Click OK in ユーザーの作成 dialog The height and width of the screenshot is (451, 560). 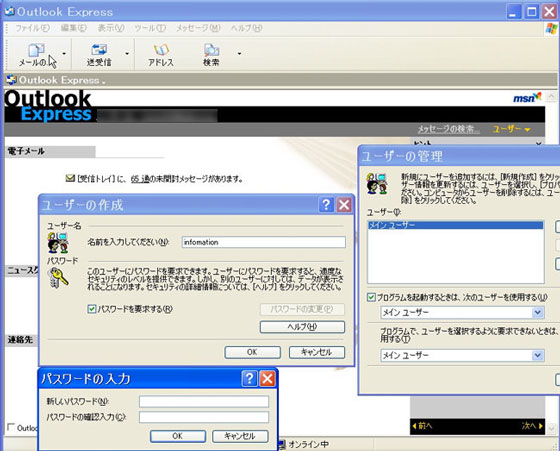tap(252, 352)
